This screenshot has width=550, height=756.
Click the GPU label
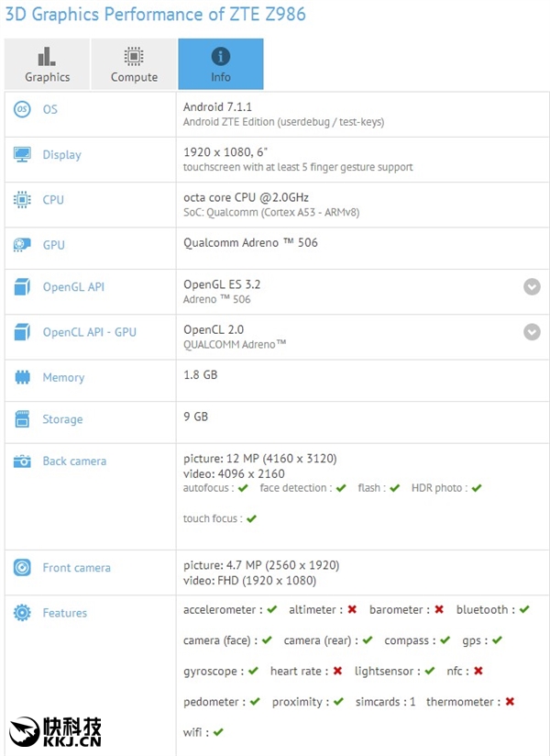point(53,245)
